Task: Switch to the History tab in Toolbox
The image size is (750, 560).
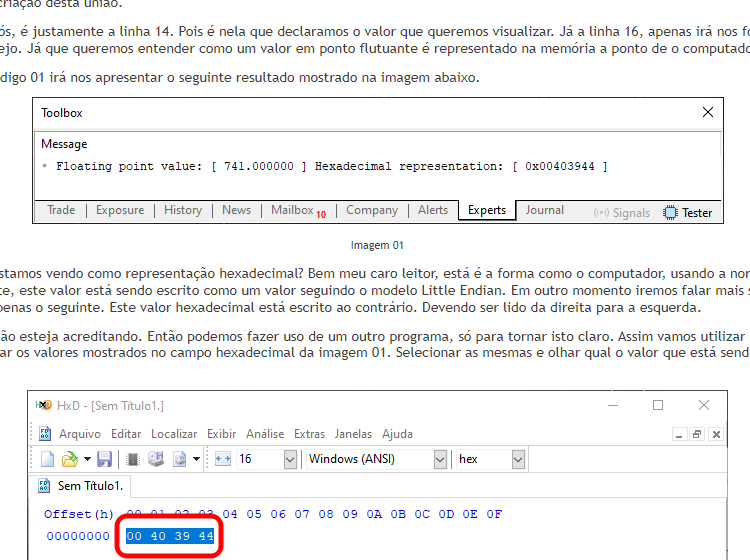Action: [183, 210]
